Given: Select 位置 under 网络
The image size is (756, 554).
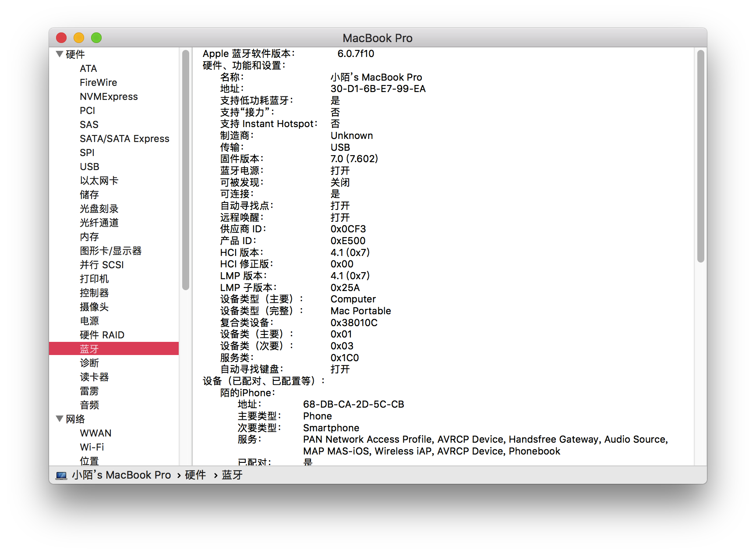Looking at the screenshot, I should coord(89,461).
